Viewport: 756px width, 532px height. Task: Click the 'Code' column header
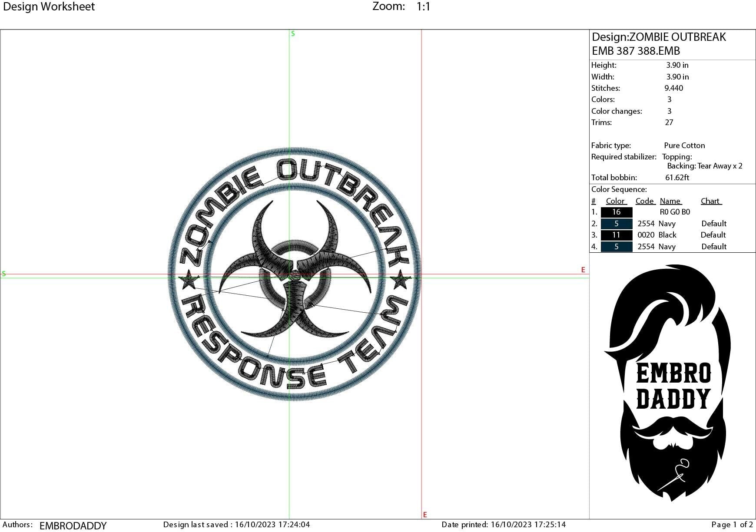point(645,201)
